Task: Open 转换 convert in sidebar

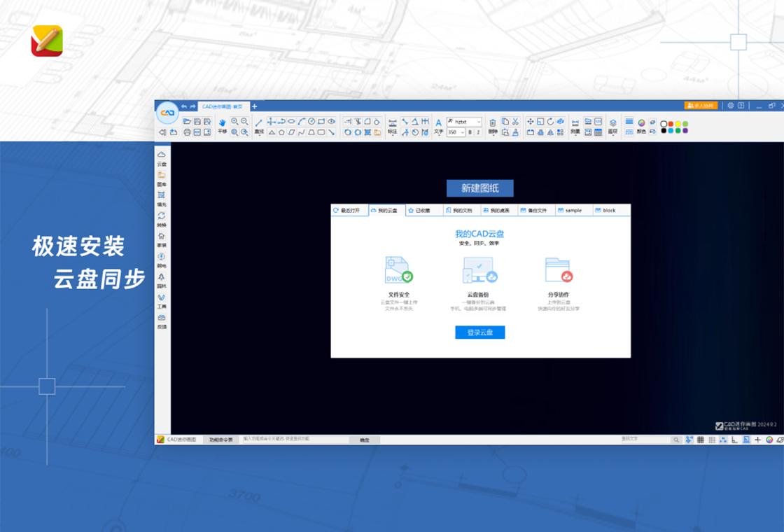Action: click(162, 219)
